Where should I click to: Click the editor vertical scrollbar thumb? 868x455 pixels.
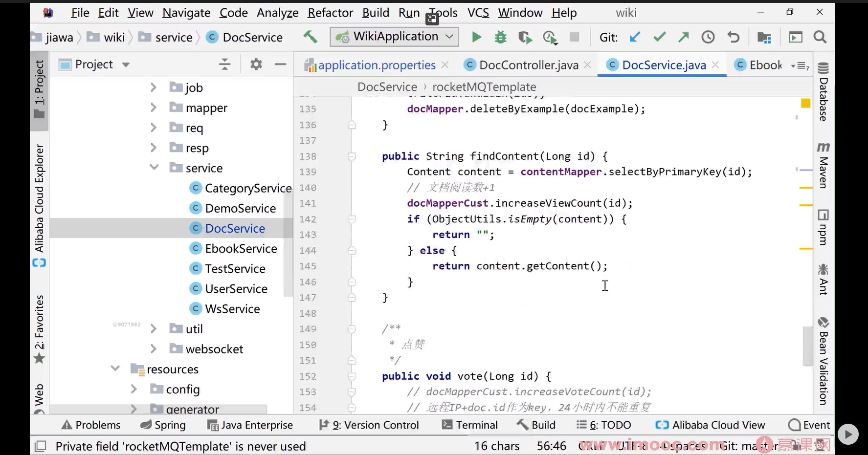click(807, 346)
